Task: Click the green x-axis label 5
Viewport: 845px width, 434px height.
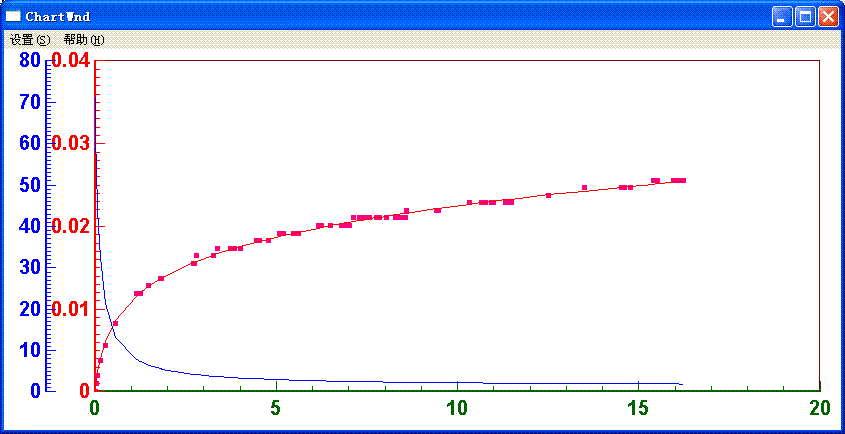Action: click(275, 409)
